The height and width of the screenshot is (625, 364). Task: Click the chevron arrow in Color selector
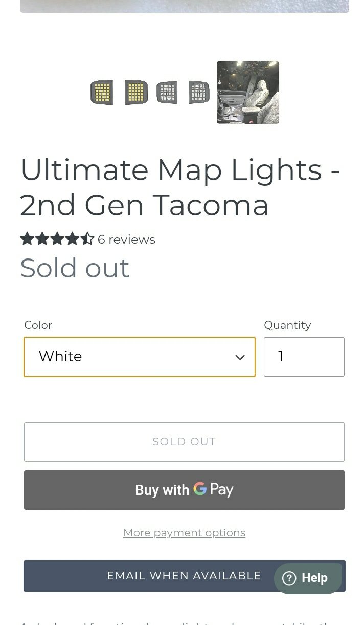pos(240,357)
